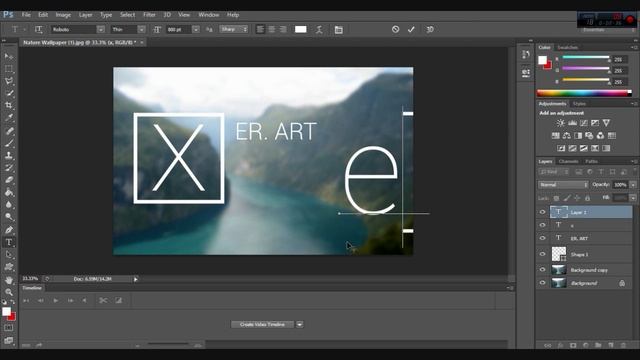Screen dimensions: 640x360
Task: Cancel current text edits
Action: (x=395, y=29)
